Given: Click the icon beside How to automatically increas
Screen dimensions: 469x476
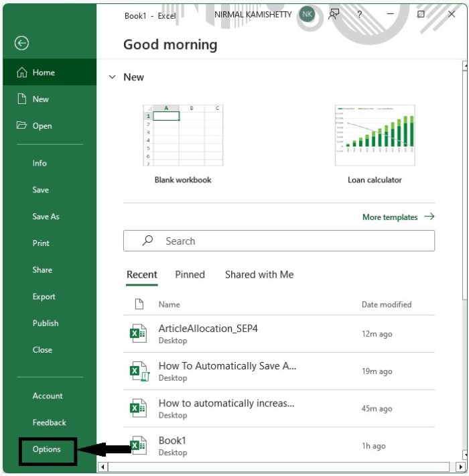Looking at the screenshot, I should click(x=138, y=408).
